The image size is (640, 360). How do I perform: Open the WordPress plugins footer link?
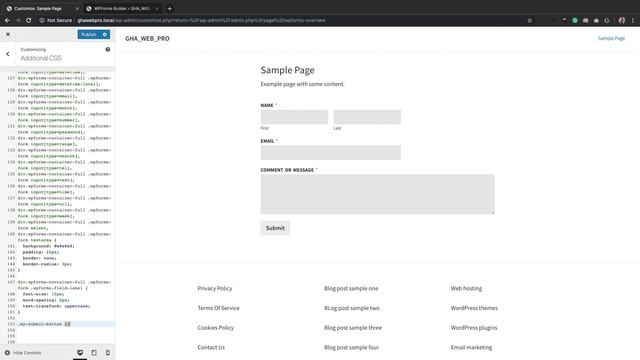(x=474, y=327)
